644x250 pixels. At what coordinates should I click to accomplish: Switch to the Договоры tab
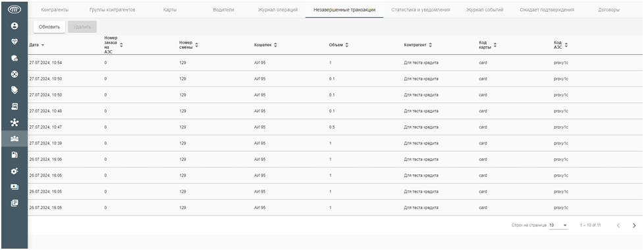[608, 9]
